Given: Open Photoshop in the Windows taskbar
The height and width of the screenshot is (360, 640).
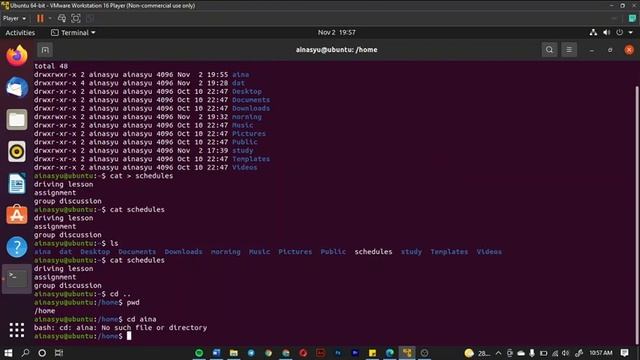Looking at the screenshot, I should 338,353.
